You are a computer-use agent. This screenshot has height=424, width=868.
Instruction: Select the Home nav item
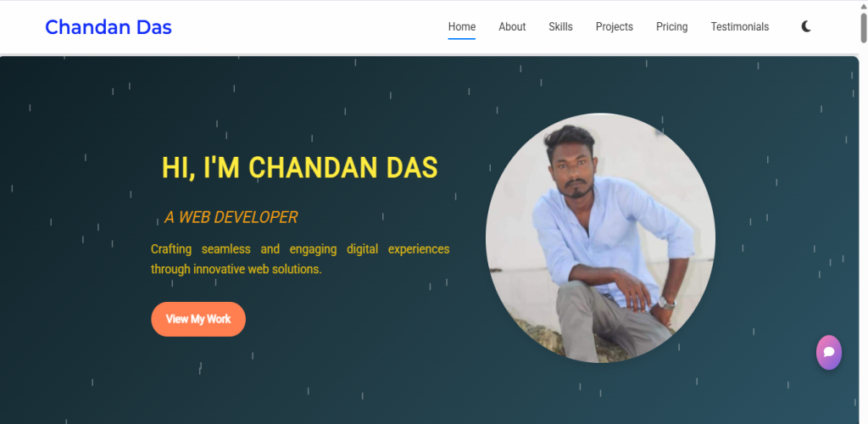click(462, 26)
